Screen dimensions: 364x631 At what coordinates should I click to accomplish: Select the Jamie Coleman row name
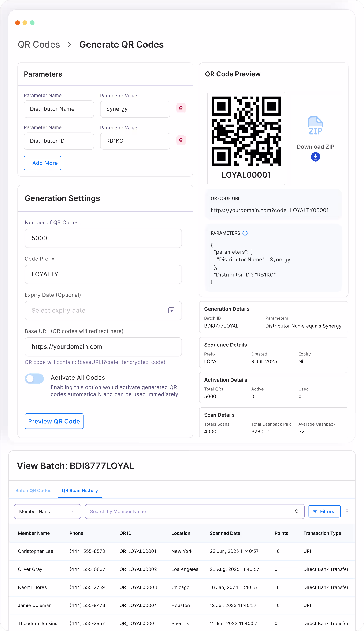click(34, 605)
